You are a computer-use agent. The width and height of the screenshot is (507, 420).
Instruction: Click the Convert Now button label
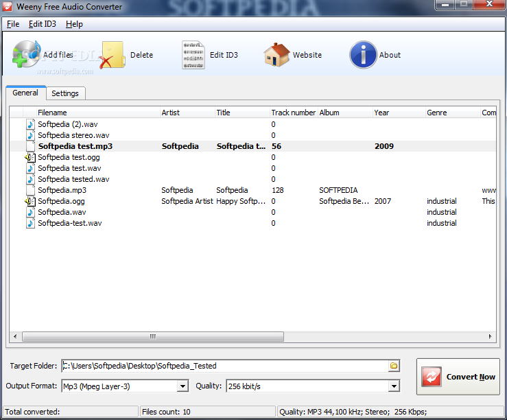(x=471, y=377)
